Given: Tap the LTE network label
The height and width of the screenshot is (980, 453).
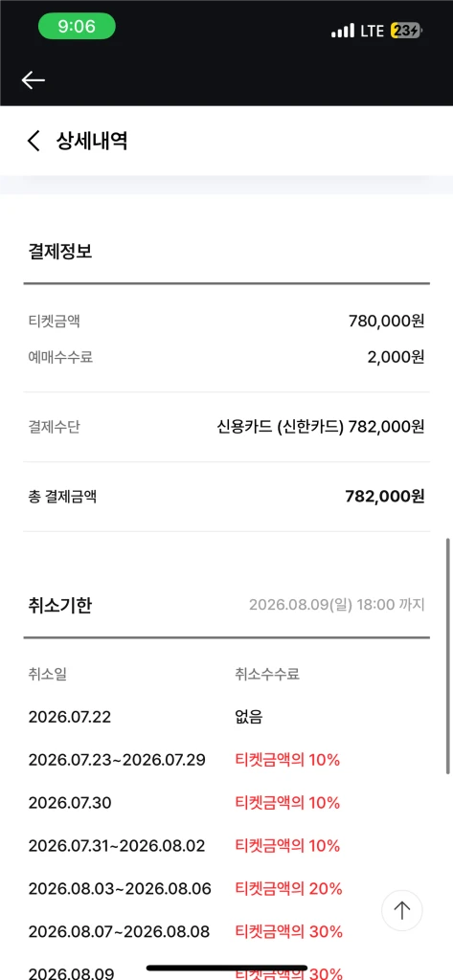Looking at the screenshot, I should (x=373, y=31).
